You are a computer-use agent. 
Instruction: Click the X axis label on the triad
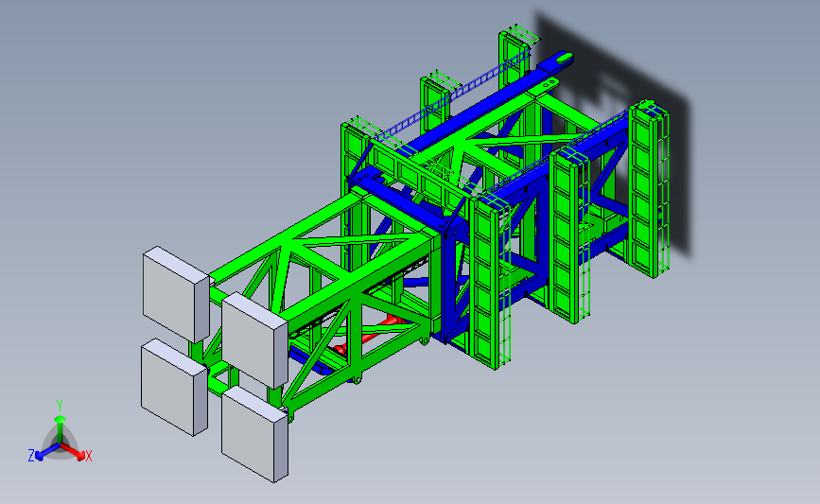[88, 456]
